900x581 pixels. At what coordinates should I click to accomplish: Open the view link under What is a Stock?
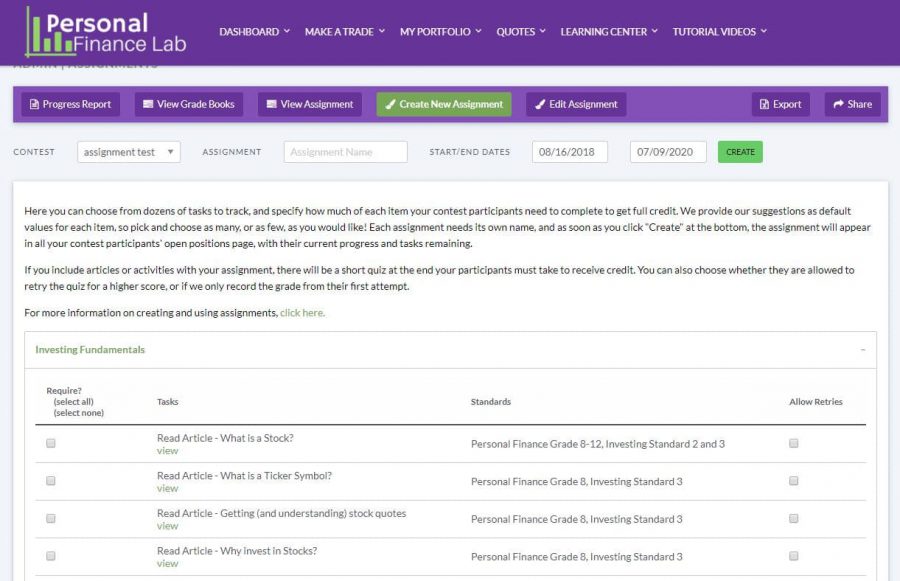tap(167, 451)
